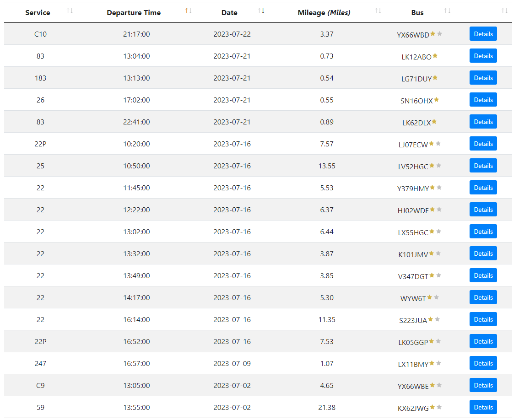View Details for service 25 at 10:50:00

pos(483,166)
